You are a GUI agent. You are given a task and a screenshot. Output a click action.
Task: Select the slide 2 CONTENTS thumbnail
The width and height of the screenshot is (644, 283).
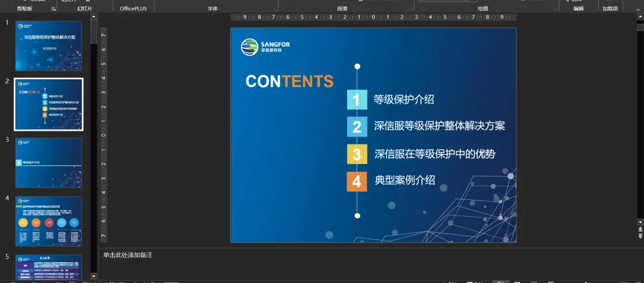48,104
